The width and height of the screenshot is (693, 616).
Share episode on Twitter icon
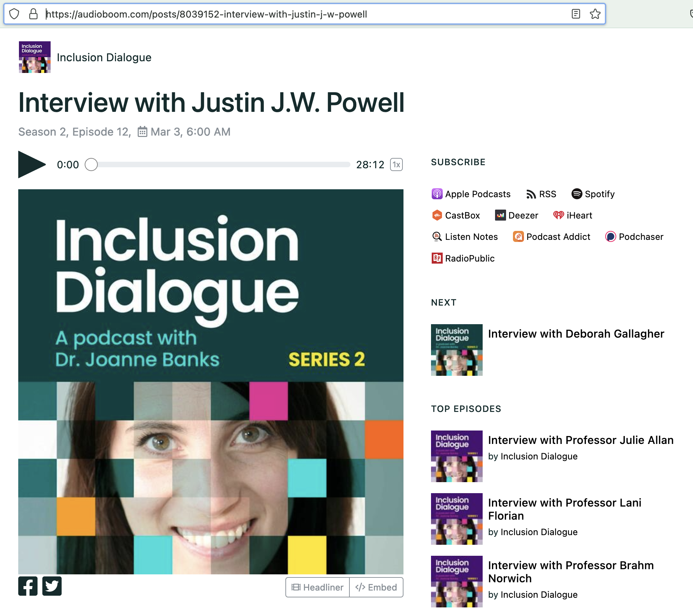(x=52, y=586)
